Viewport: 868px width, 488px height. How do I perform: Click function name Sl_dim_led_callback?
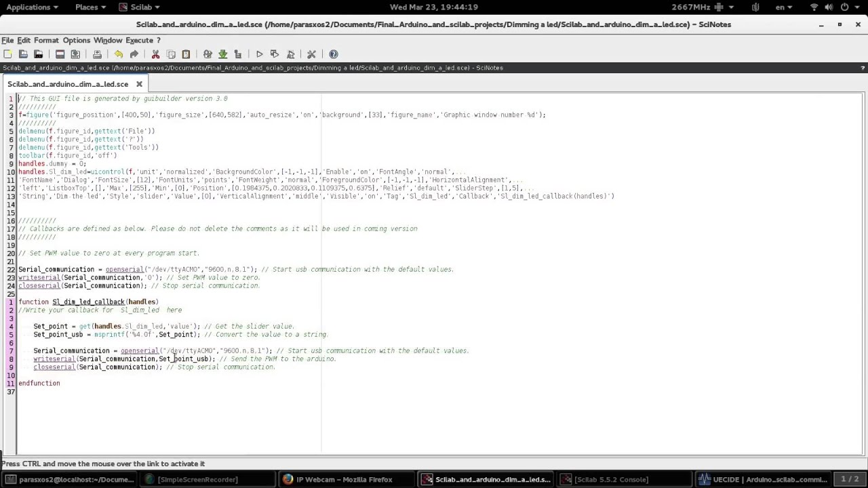coord(89,302)
